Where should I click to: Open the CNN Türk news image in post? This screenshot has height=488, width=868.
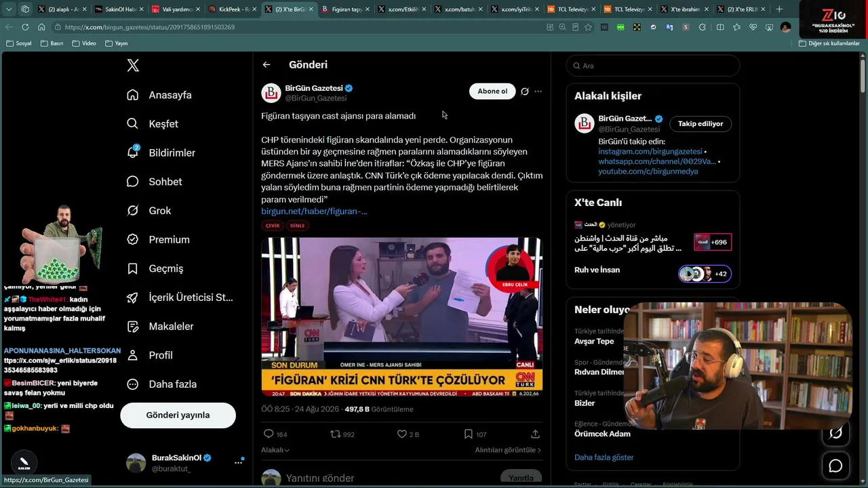(402, 317)
